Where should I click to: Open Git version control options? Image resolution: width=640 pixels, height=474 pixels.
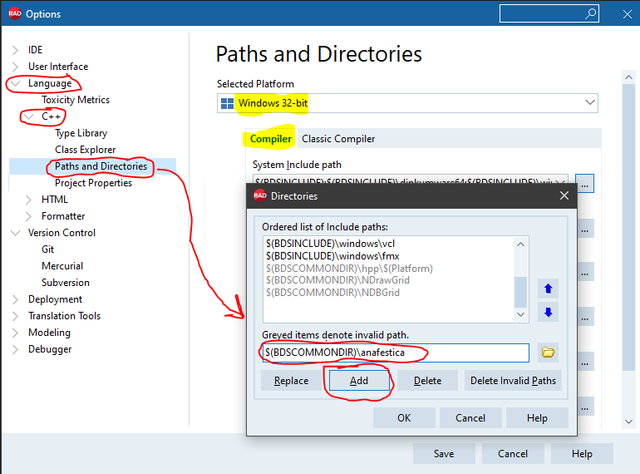(x=48, y=249)
